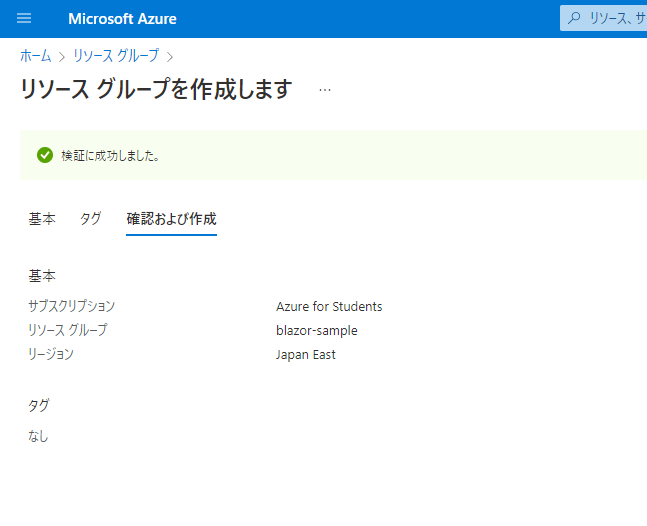Click the サブスクリプション field label
This screenshot has width=647, height=526.
(71, 306)
